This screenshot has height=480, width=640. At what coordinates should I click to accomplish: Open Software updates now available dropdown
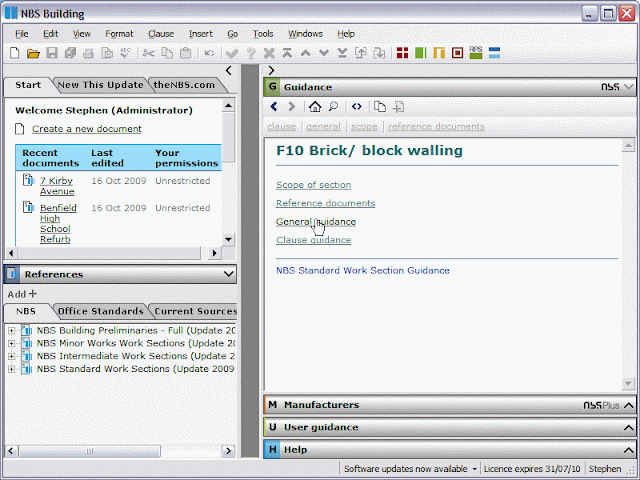point(475,469)
